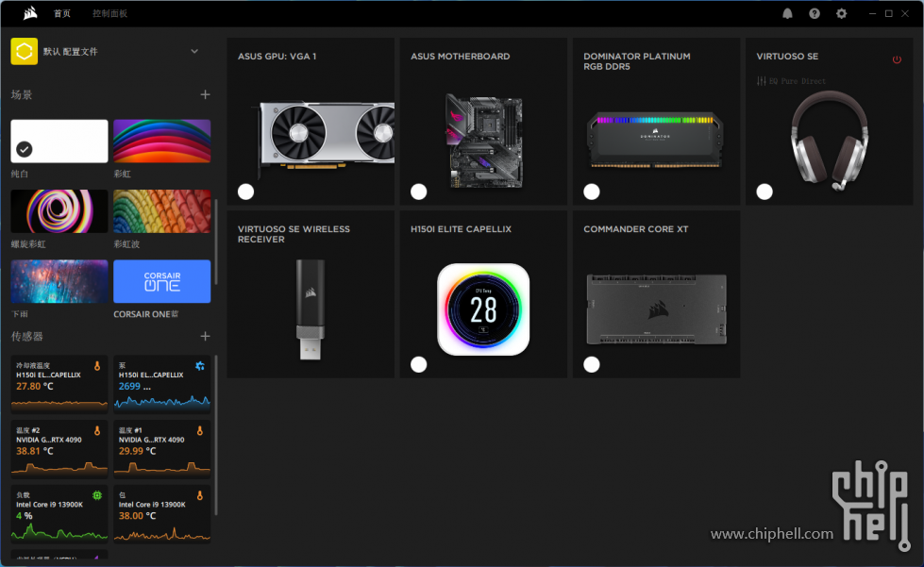Screen dimensions: 924x567
Task: Click the 29.99 °C GPU temperature value
Action: pyautogui.click(x=137, y=451)
